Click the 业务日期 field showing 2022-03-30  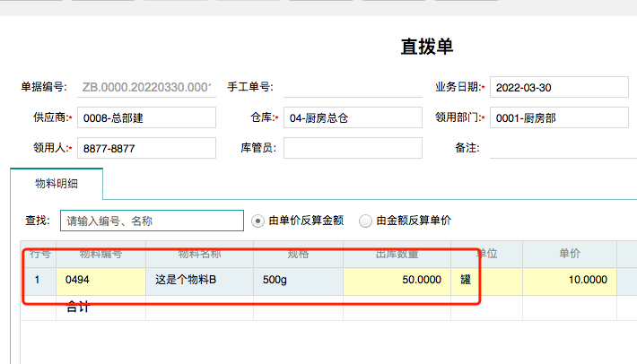[x=558, y=88]
